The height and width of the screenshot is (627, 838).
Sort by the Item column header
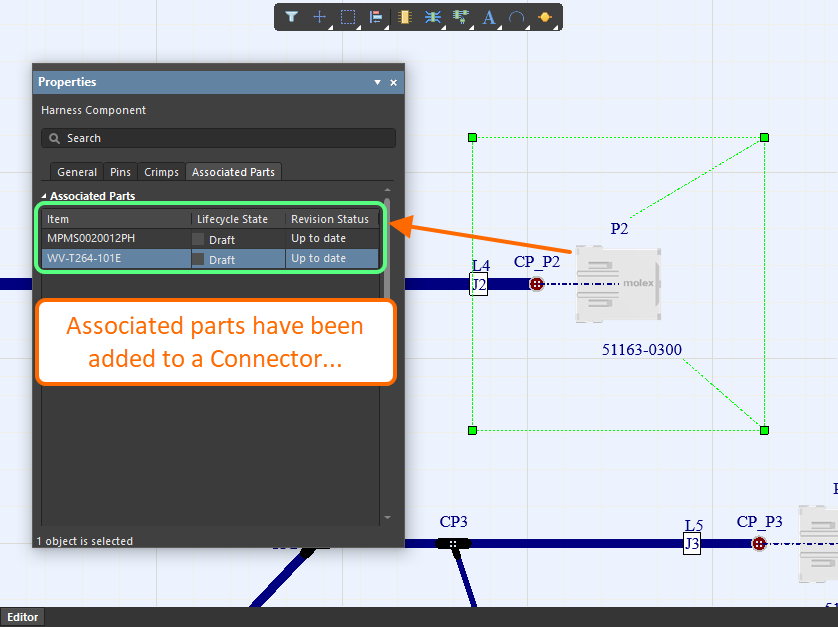pyautogui.click(x=115, y=219)
